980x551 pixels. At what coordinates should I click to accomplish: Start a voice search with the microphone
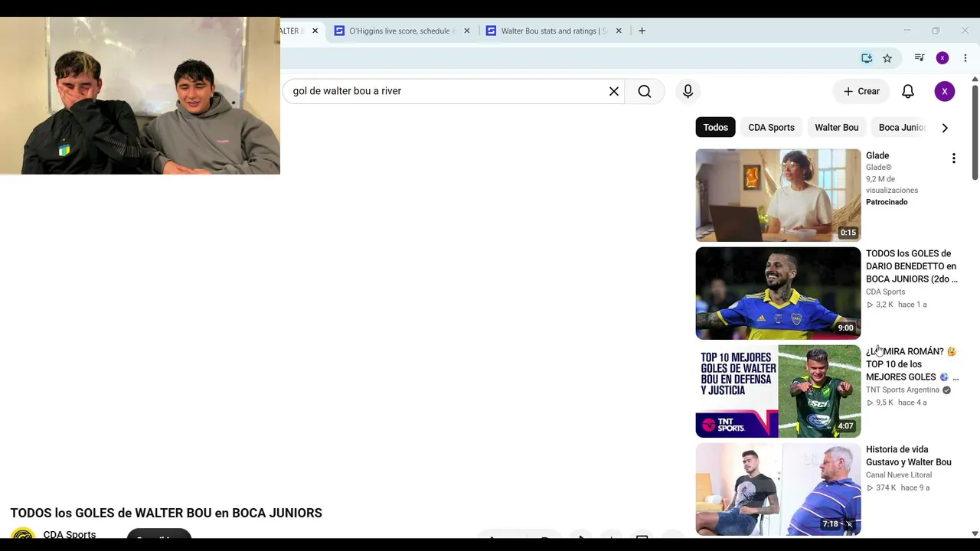click(x=688, y=91)
